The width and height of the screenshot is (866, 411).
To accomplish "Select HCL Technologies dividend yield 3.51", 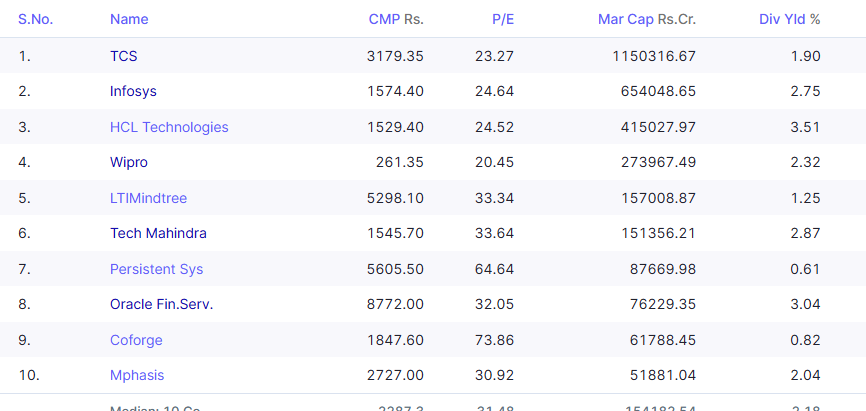I will coord(805,127).
